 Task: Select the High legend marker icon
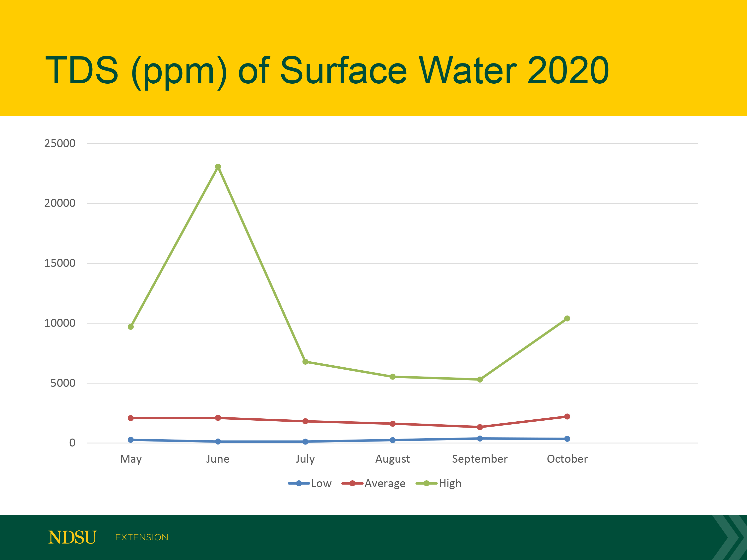click(x=426, y=483)
